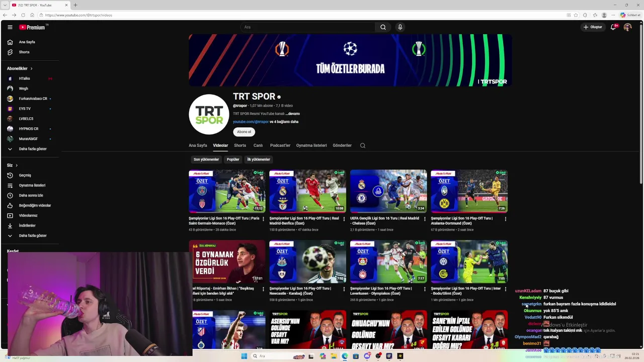Click the browser address bar URL
This screenshot has height=362, width=644.
[78, 15]
